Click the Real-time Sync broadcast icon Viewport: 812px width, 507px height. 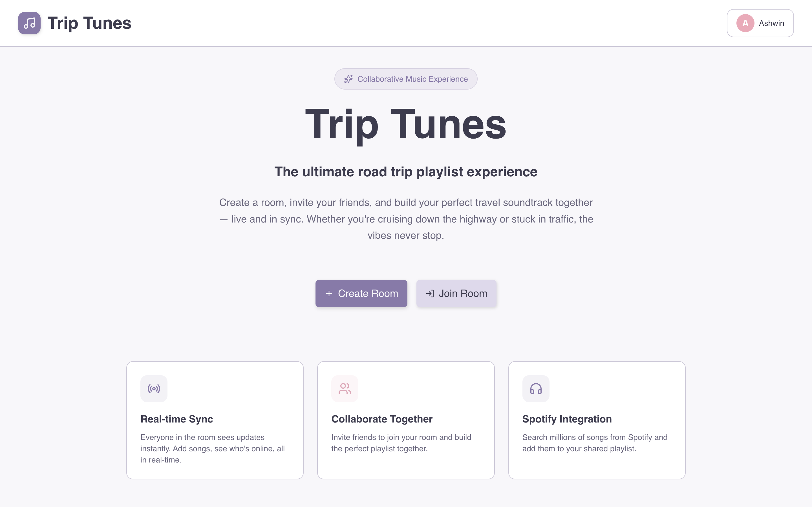click(154, 389)
